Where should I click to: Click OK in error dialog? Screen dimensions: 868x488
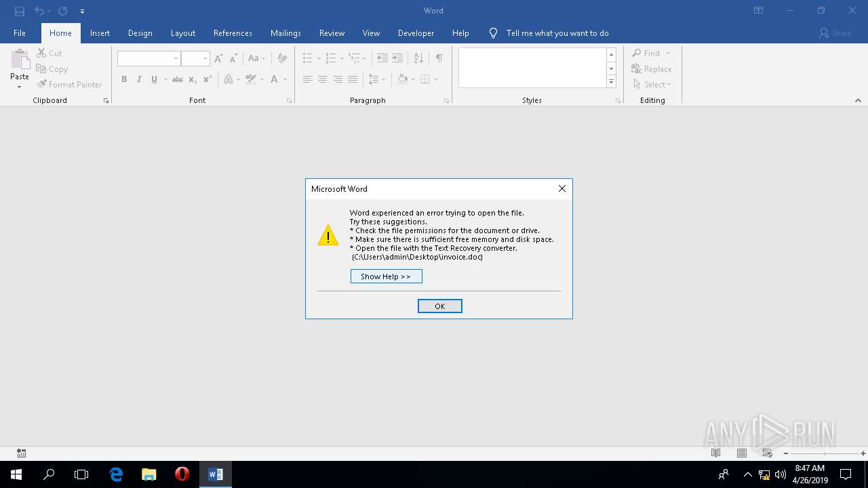tap(439, 306)
